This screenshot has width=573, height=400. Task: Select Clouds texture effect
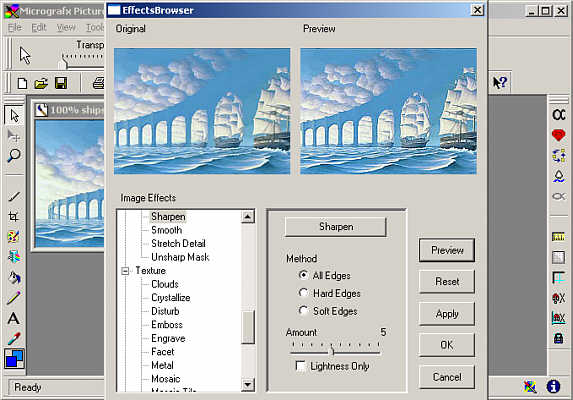tap(165, 284)
